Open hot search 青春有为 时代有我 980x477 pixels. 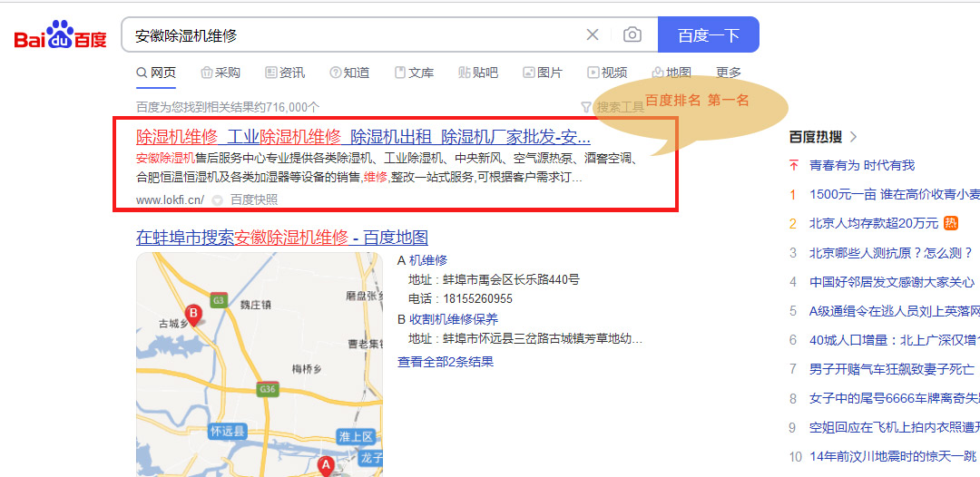click(862, 165)
